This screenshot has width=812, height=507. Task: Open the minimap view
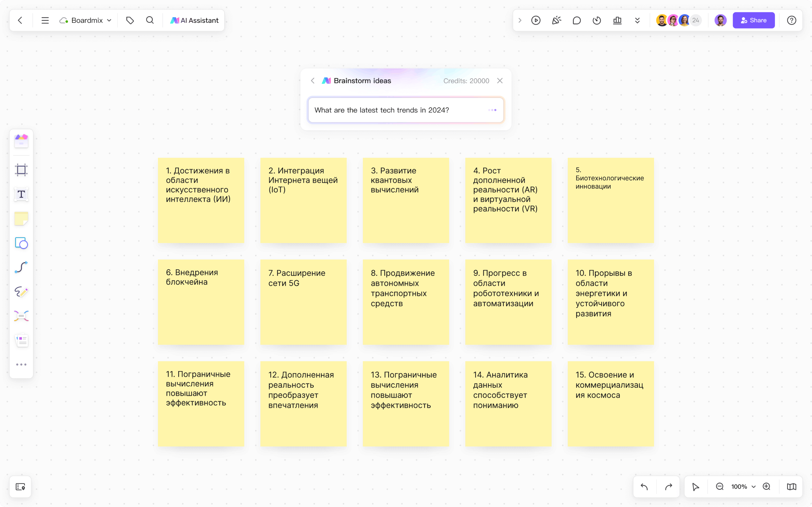tap(791, 486)
